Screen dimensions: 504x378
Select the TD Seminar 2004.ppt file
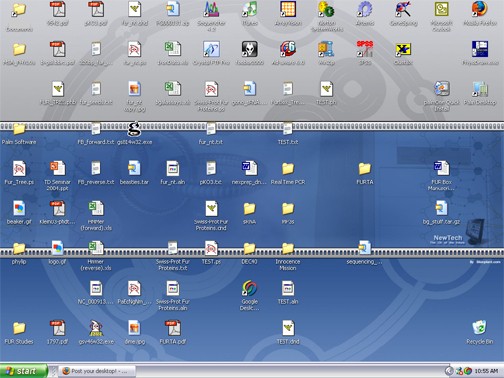tap(58, 169)
